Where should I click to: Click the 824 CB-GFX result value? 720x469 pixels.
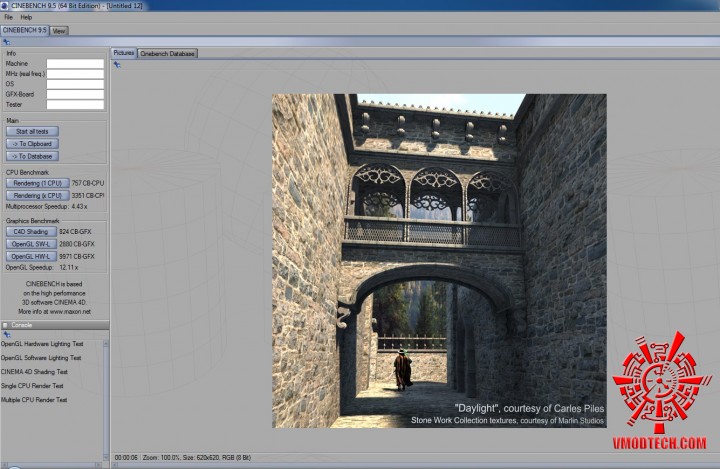coord(75,232)
